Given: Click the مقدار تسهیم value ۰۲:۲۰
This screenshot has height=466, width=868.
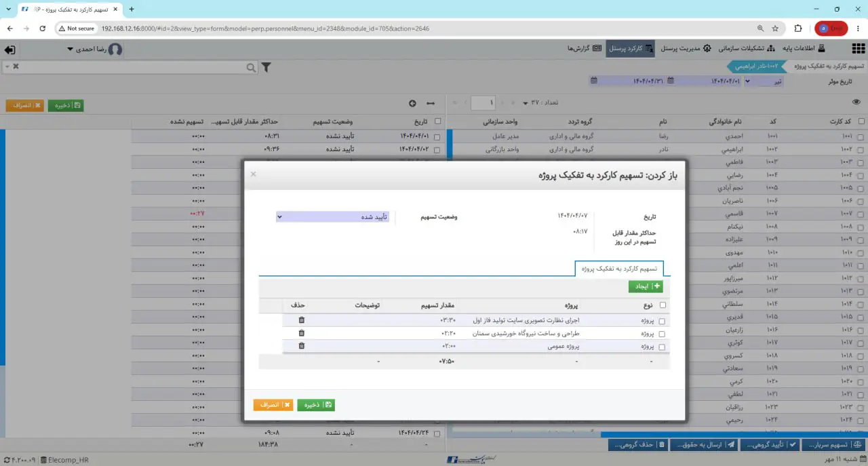Looking at the screenshot, I should point(448,333).
